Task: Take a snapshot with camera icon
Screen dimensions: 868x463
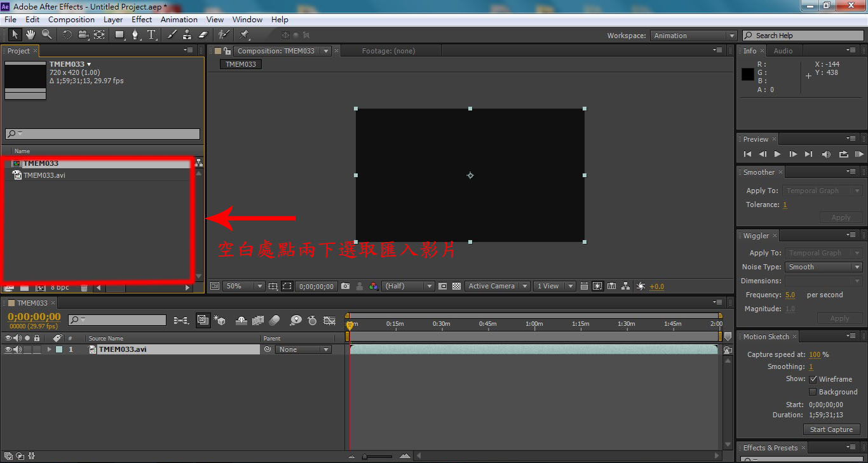Action: tap(345, 286)
